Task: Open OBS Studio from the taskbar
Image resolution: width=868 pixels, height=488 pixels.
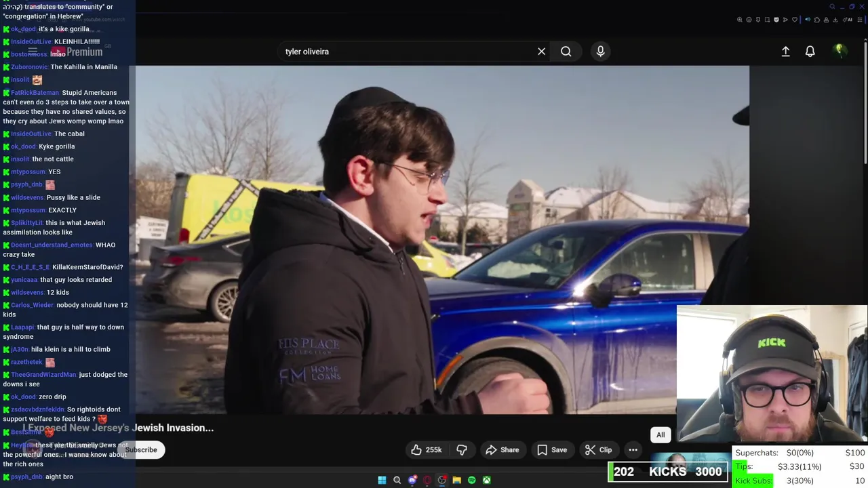Action: pos(442,480)
